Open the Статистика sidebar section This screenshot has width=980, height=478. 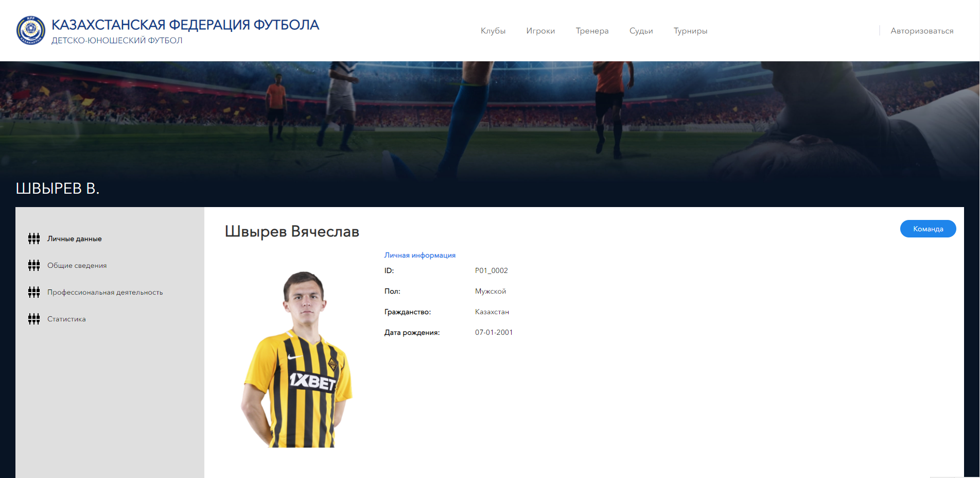(x=66, y=319)
